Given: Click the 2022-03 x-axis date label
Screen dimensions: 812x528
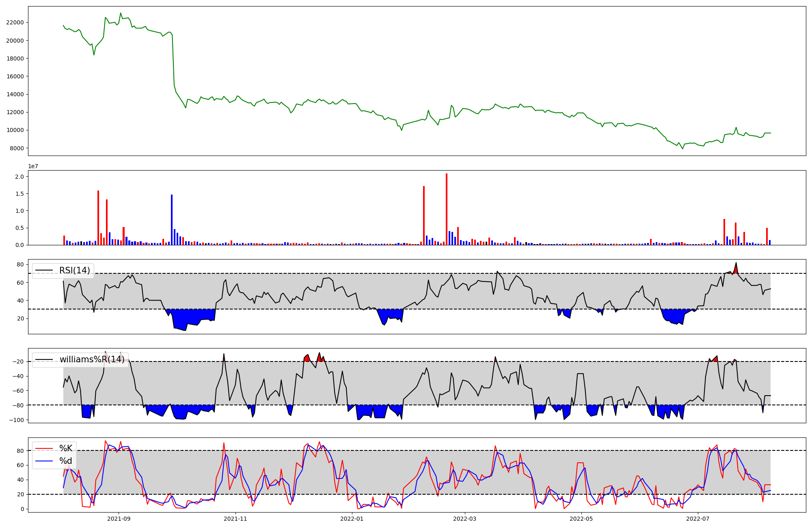Looking at the screenshot, I should tap(464, 519).
